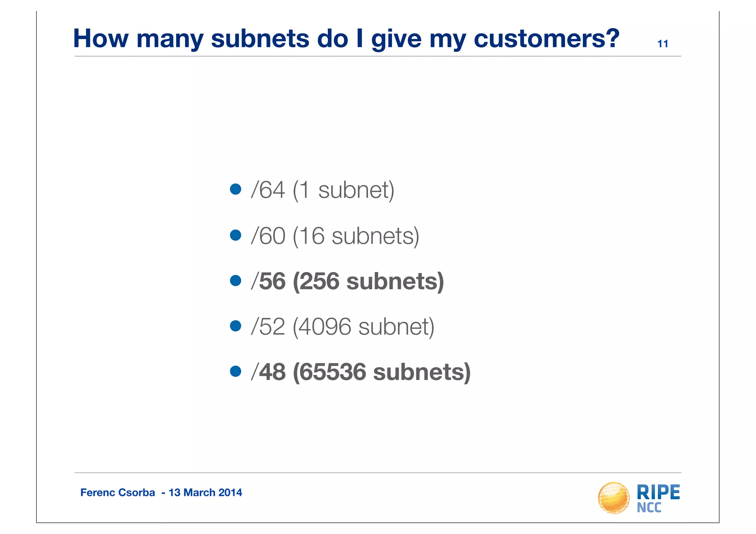Image resolution: width=756 pixels, height=534 pixels.
Task: Click the bullet dot beside /52
Action: tap(236, 326)
